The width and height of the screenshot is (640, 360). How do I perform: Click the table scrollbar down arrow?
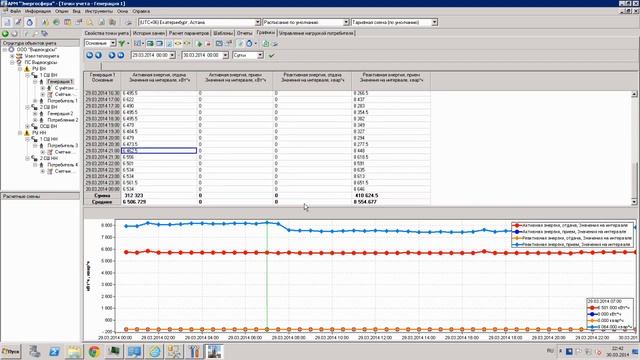coord(634,202)
